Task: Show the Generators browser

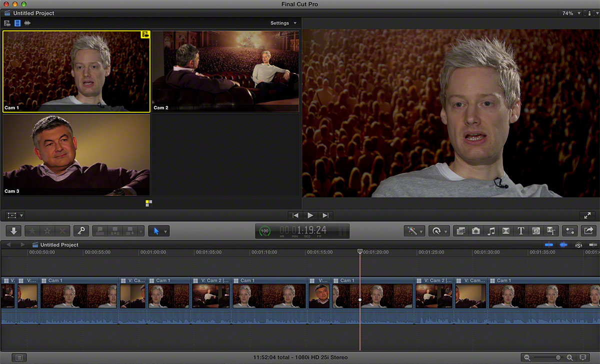Action: (535, 231)
